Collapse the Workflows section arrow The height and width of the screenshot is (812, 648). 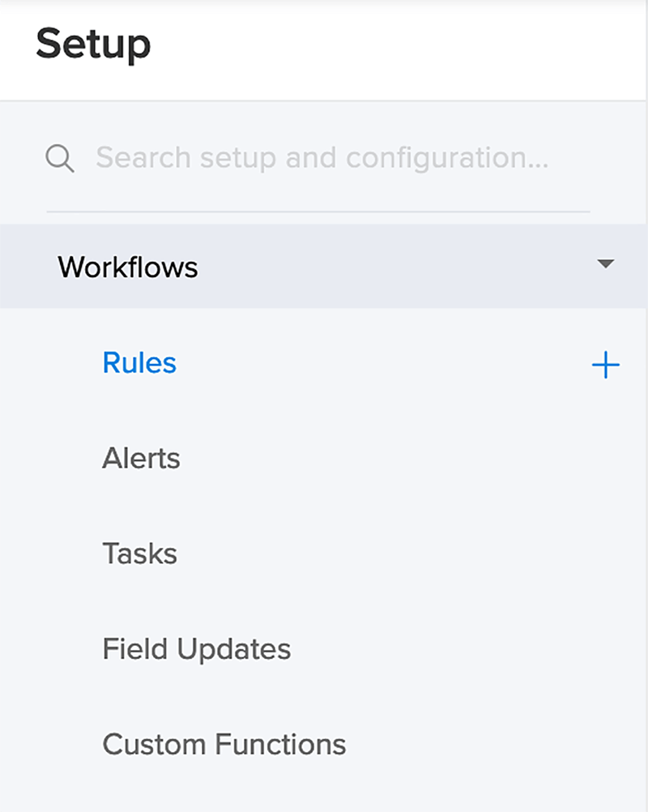(606, 263)
